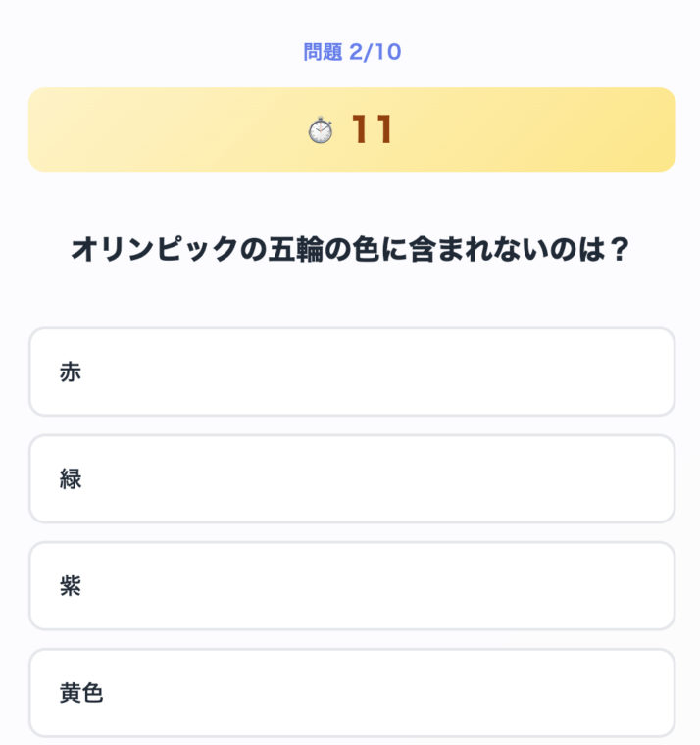Click the 問題 2/10 progress label
The height and width of the screenshot is (745, 700).
tap(352, 52)
